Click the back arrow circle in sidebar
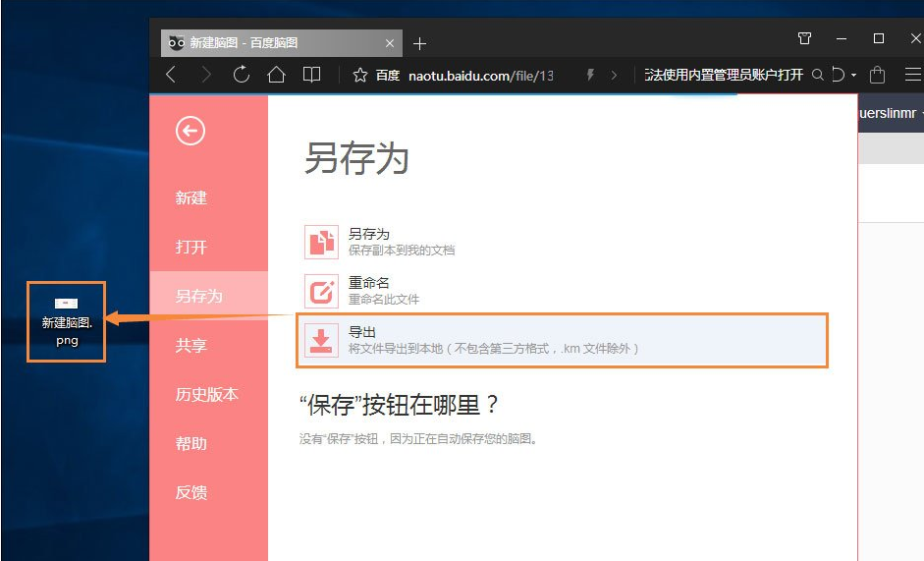Image resolution: width=924 pixels, height=561 pixels. [190, 131]
